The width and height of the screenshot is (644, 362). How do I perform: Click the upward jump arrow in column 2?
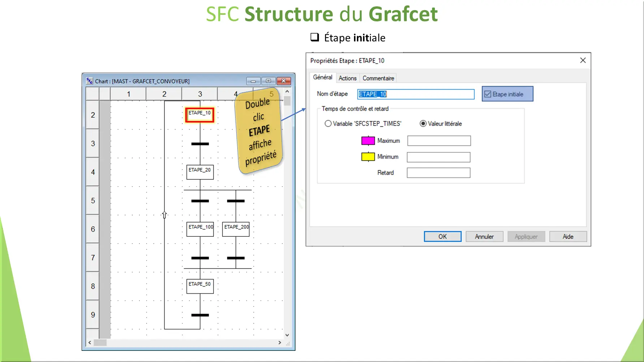[x=164, y=215]
